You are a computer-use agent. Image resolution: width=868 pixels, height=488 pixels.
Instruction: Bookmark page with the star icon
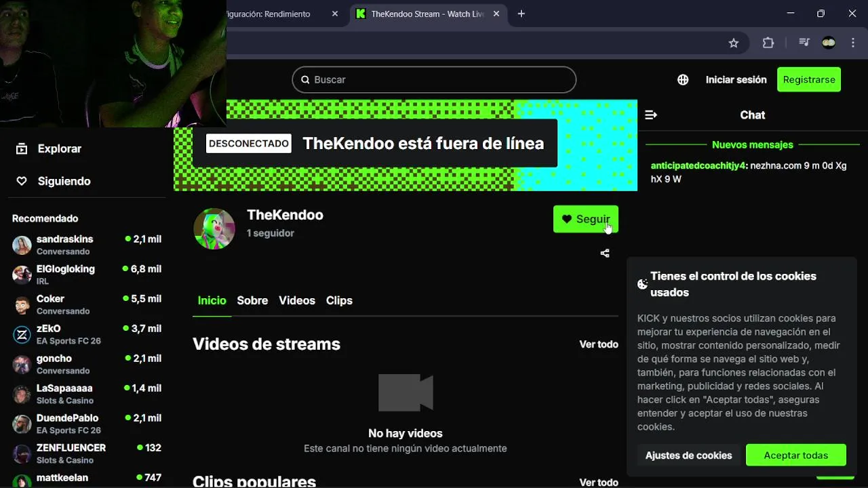[x=733, y=43]
